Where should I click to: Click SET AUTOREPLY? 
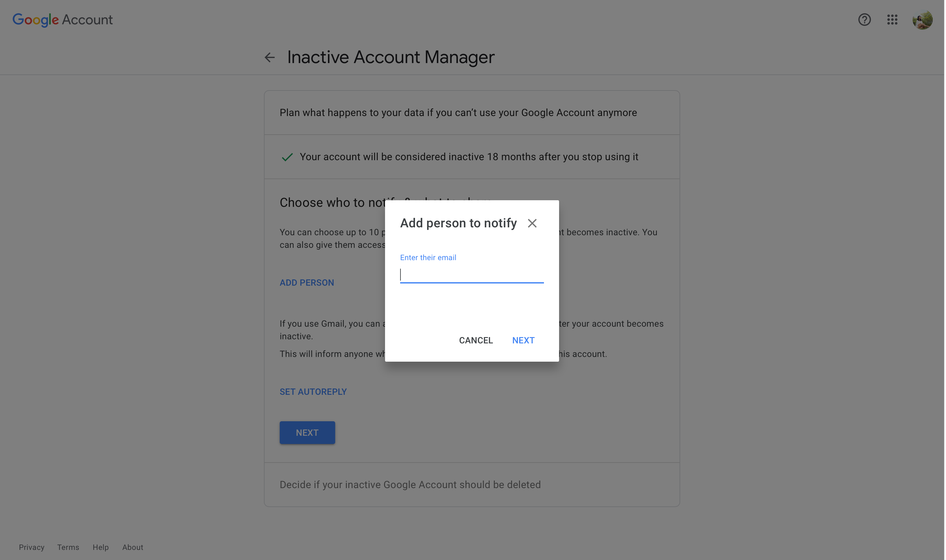tap(313, 392)
